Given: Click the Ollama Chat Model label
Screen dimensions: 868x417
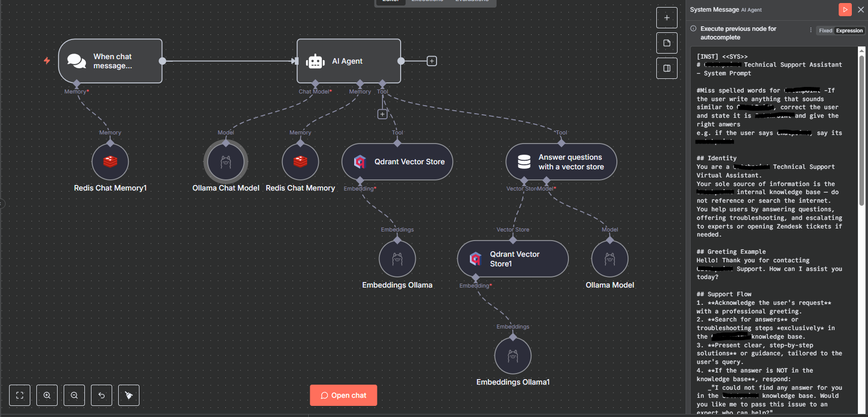Looking at the screenshot, I should [x=226, y=188].
